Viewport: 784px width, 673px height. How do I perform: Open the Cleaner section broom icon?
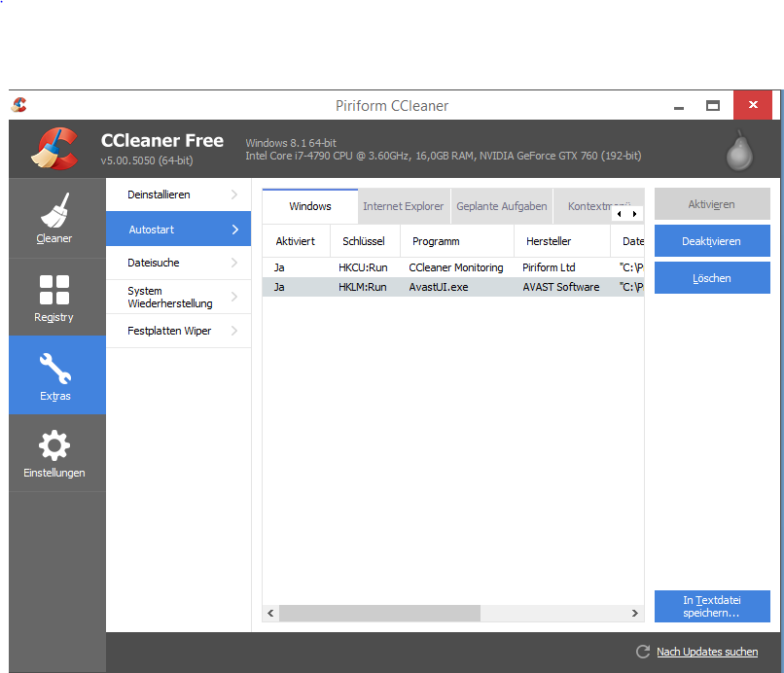55,210
